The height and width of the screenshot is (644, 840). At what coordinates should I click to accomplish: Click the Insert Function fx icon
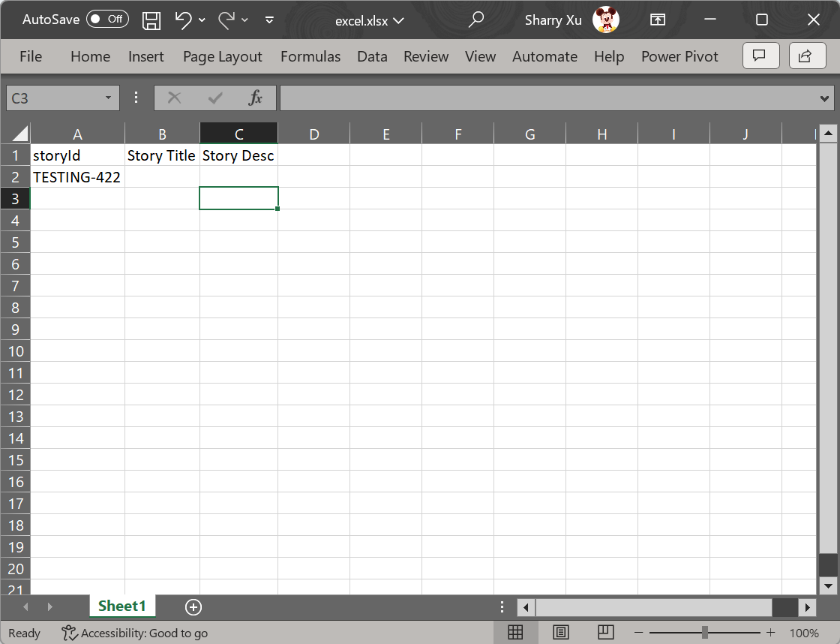point(256,98)
